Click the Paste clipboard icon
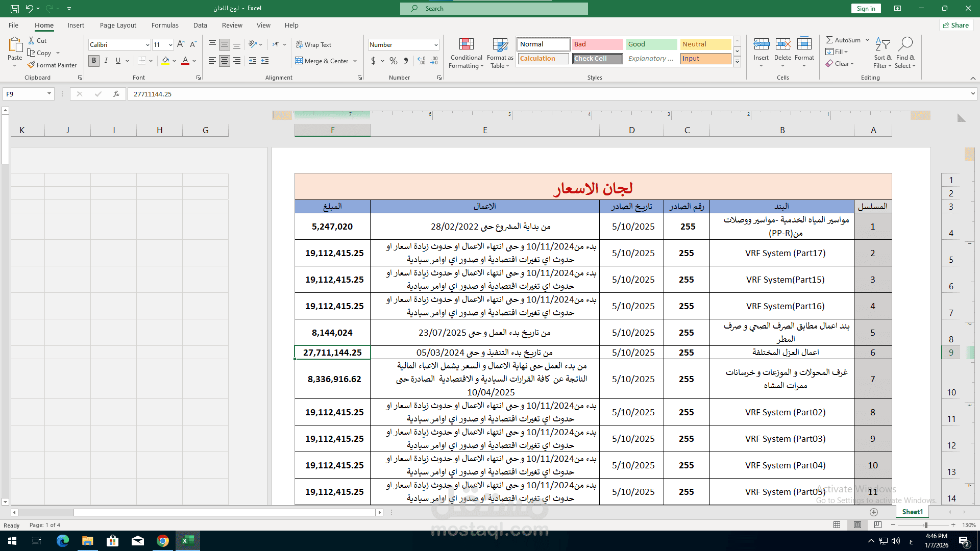The height and width of the screenshot is (551, 980). (x=15, y=45)
